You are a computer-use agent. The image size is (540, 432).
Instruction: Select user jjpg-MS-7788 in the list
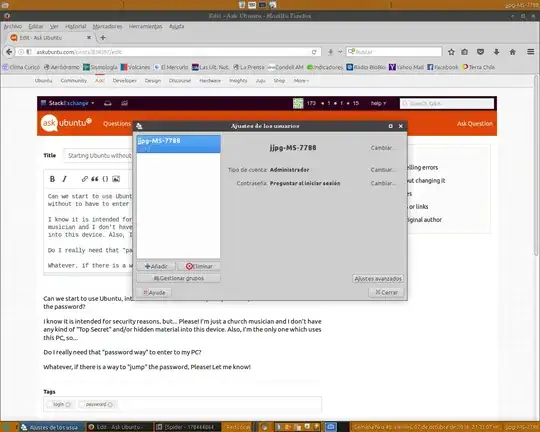pos(178,144)
